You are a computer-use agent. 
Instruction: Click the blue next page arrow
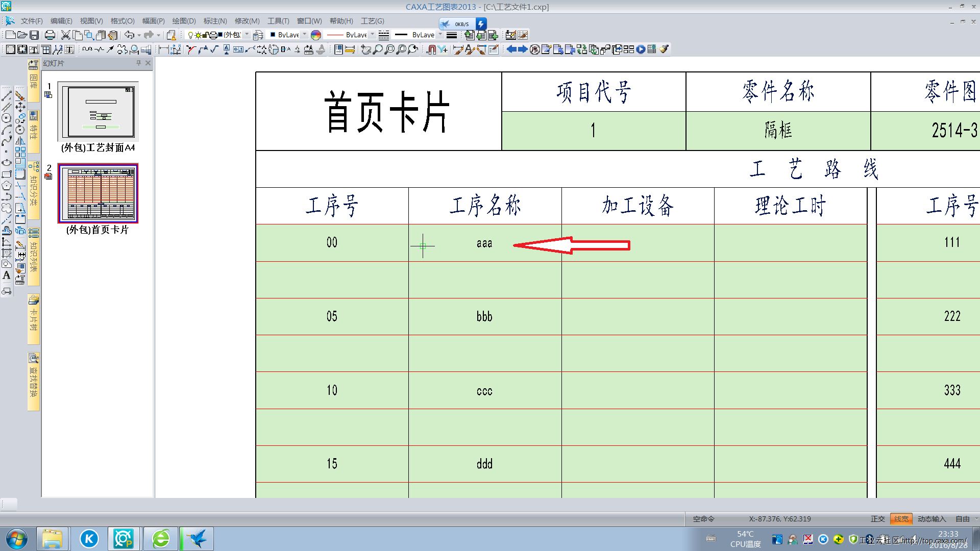(x=522, y=49)
